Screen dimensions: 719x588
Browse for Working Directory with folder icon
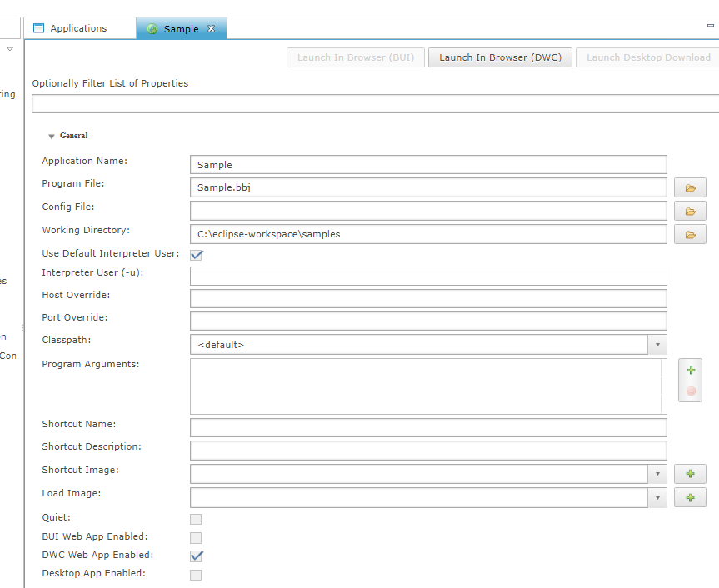tap(690, 234)
